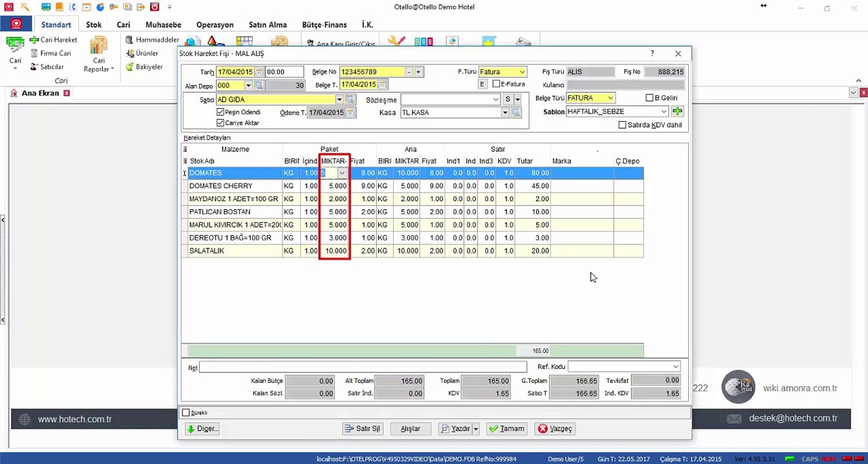This screenshot has width=868, height=464.
Task: Switch to the Muhasebe ribbon tab
Action: coord(163,25)
